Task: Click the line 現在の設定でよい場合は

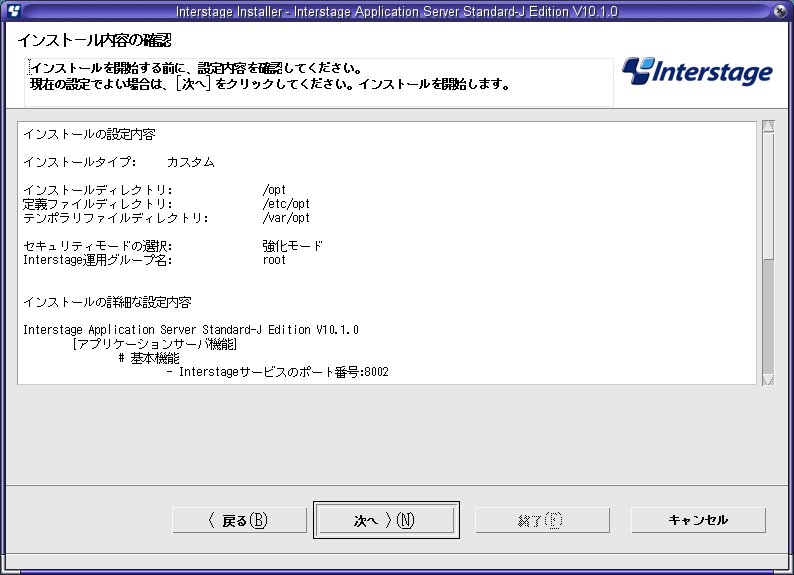Action: (270, 84)
